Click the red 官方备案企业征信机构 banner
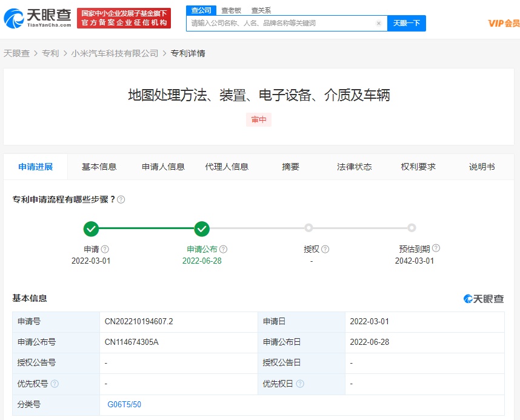Image resolution: width=520 pixels, height=420 pixels. [124, 18]
